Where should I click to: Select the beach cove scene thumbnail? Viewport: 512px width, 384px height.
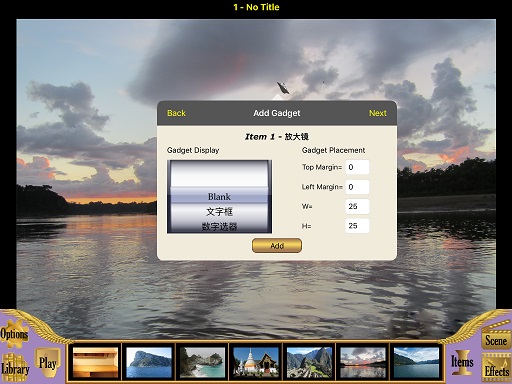click(202, 362)
